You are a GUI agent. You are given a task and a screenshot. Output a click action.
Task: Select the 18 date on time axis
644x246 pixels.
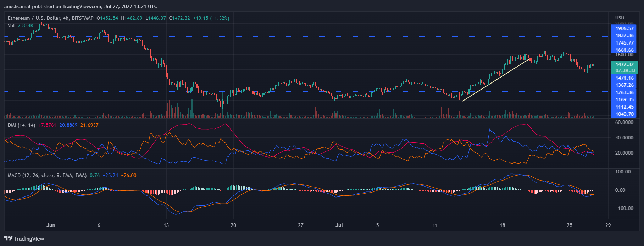tap(502, 225)
